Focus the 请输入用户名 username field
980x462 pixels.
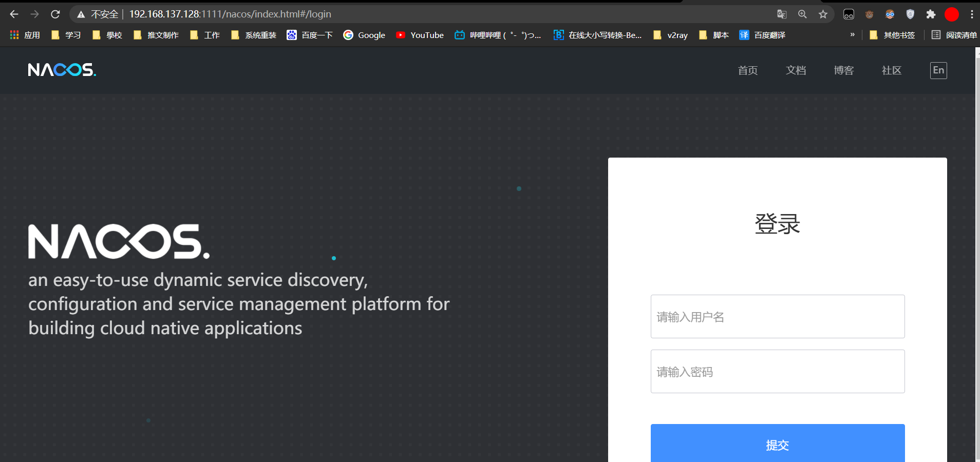(x=778, y=317)
